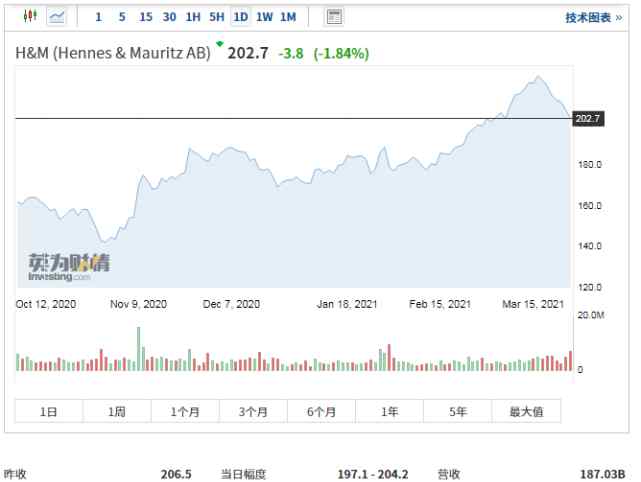This screenshot has width=641, height=482.
Task: Click the 202.7 current price label on axis
Action: (x=588, y=119)
